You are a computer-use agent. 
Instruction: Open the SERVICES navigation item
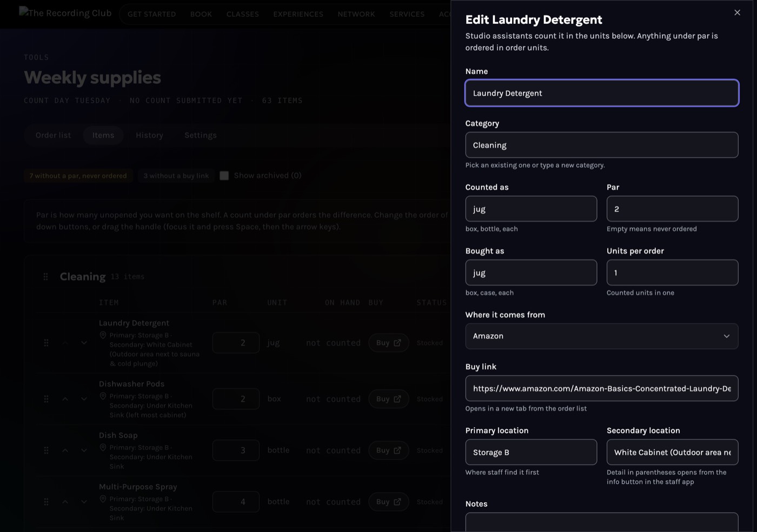coord(407,14)
